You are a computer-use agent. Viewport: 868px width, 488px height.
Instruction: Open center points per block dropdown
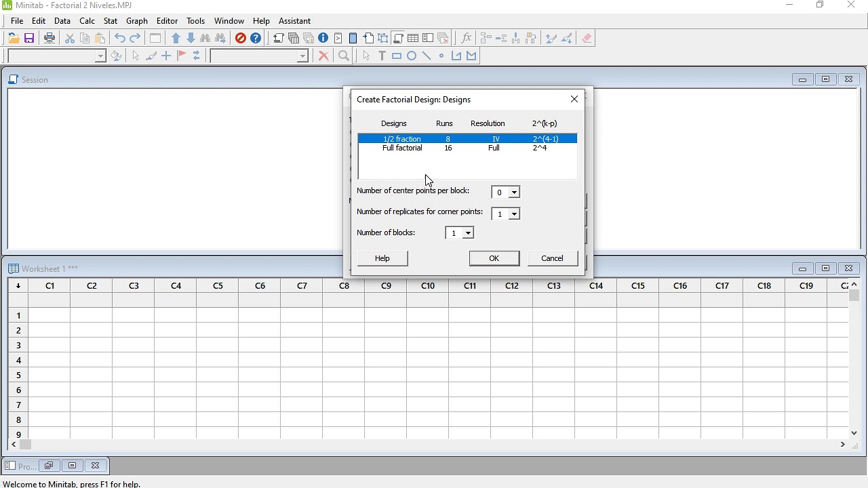(515, 193)
